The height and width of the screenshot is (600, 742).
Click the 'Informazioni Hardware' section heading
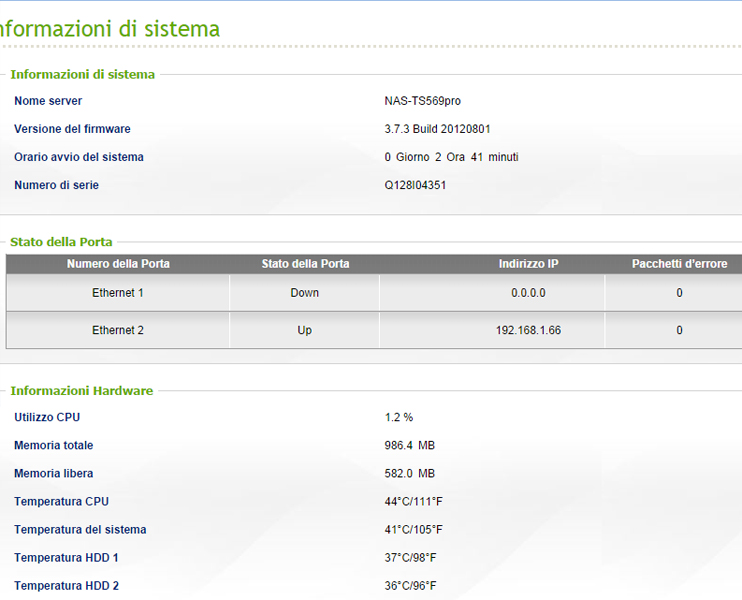tap(81, 391)
